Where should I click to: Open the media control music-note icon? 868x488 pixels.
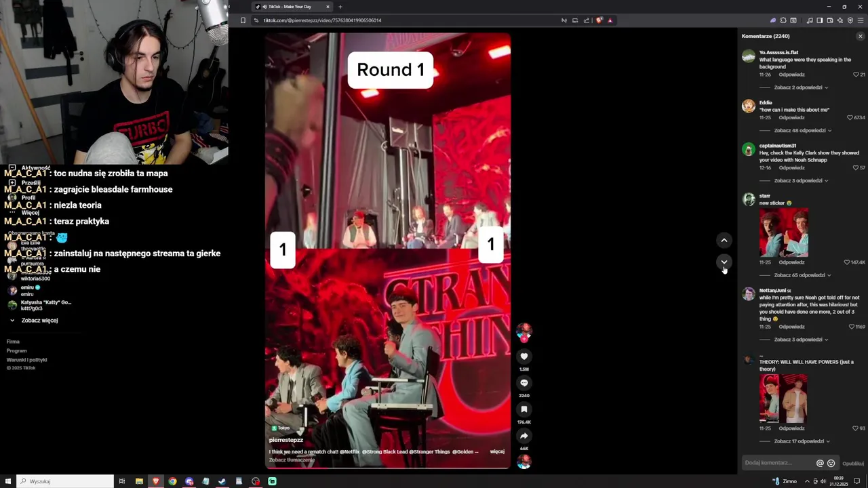[810, 20]
